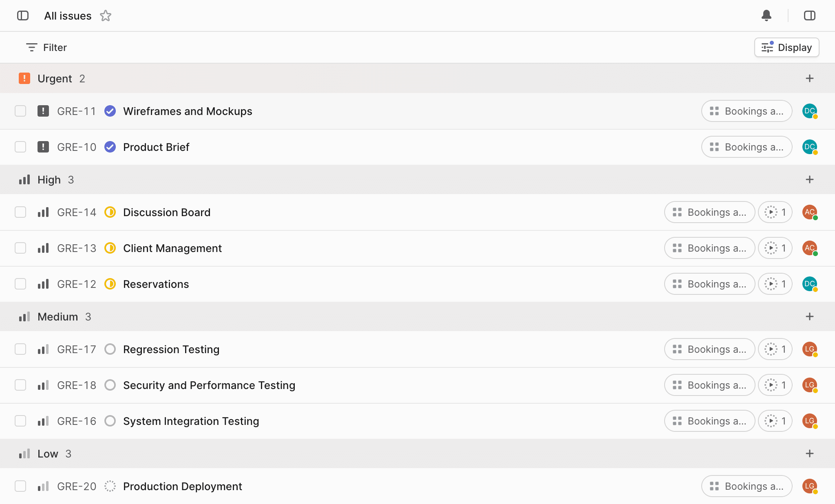
Task: Open issue Production Deployment
Action: coord(183,486)
